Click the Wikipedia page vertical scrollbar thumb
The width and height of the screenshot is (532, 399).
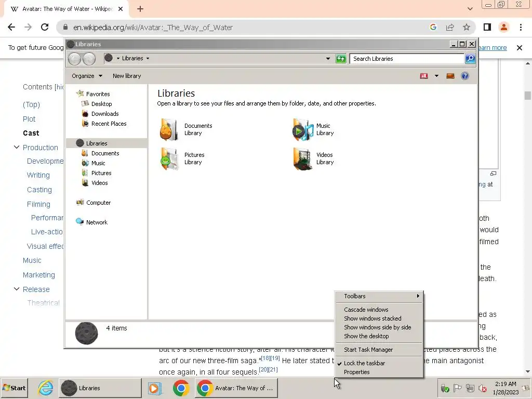coord(528,96)
